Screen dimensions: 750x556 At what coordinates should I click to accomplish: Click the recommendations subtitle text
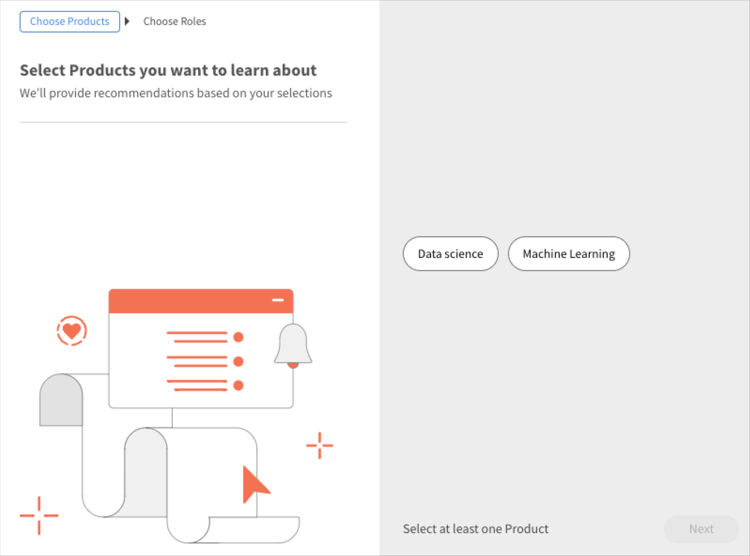coord(176,93)
